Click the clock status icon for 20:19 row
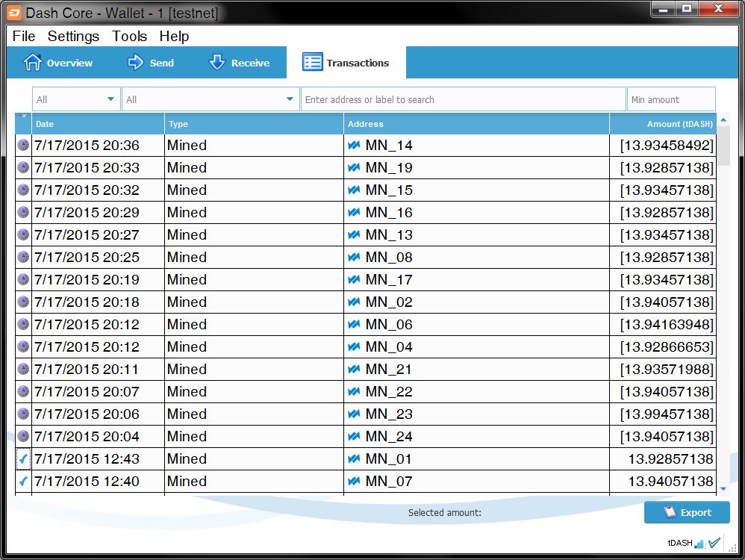 (23, 279)
